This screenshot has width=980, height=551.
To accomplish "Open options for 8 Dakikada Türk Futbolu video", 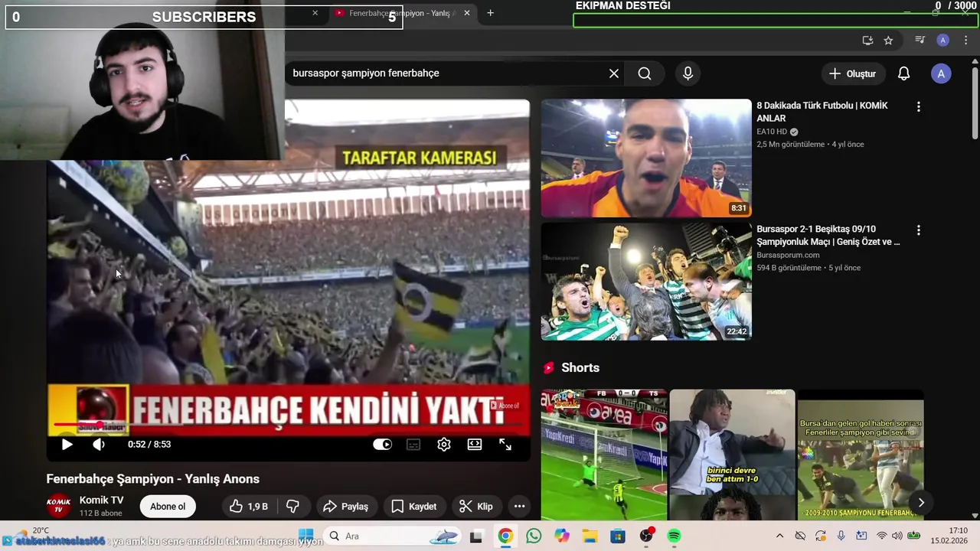I will (918, 107).
